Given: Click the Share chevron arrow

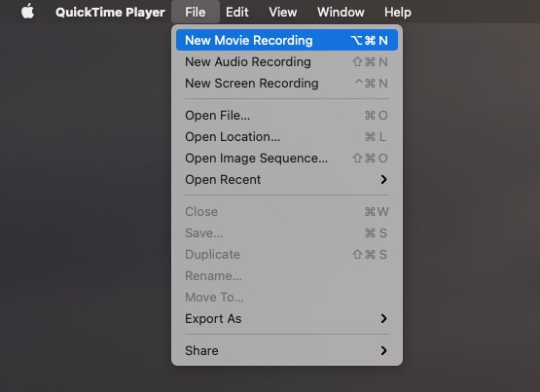Looking at the screenshot, I should coord(383,350).
